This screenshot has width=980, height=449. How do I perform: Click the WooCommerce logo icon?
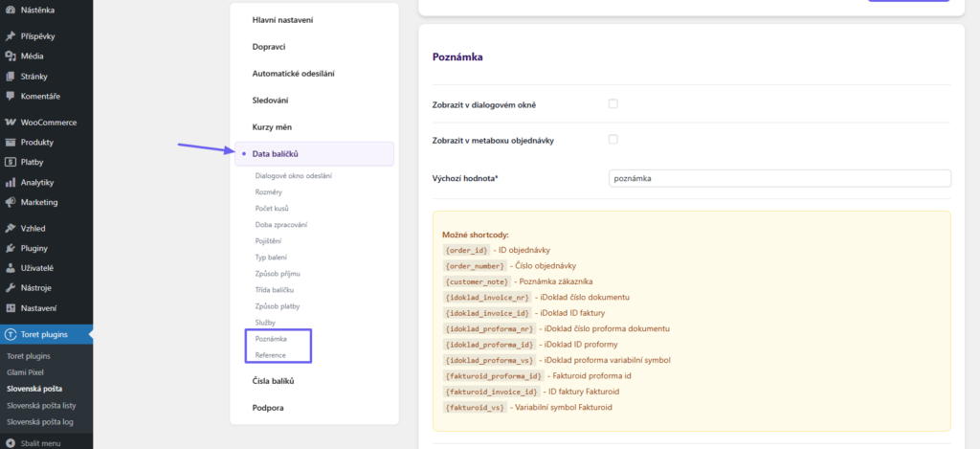[x=10, y=123]
